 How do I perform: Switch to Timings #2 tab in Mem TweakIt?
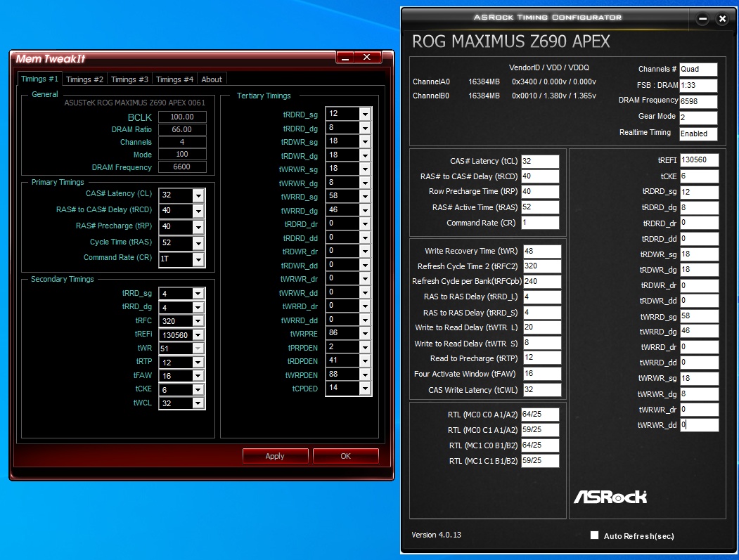pos(84,79)
